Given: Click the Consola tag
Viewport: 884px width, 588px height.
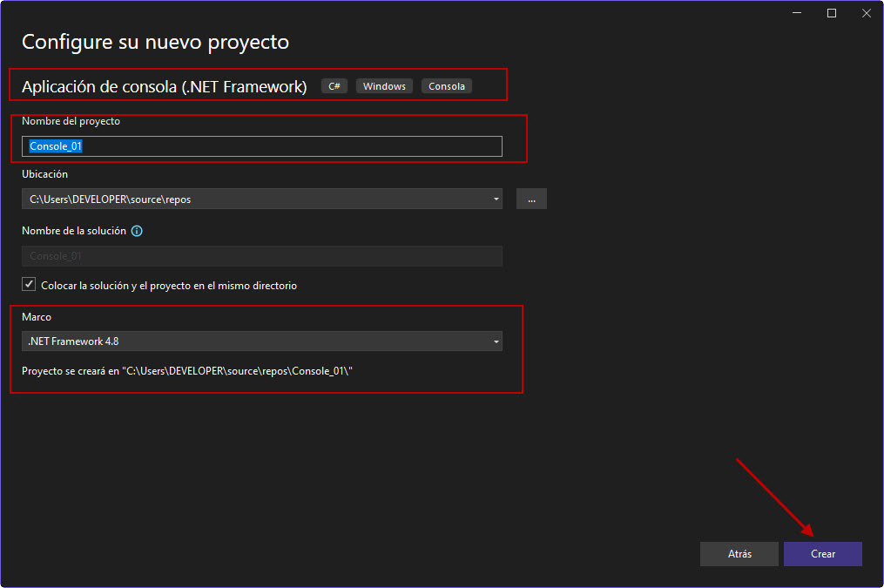Looking at the screenshot, I should 447,86.
